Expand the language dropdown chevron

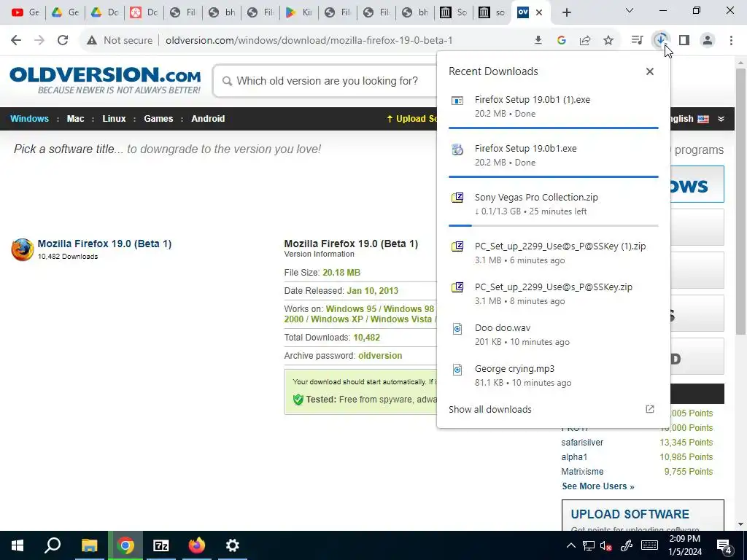pyautogui.click(x=721, y=119)
